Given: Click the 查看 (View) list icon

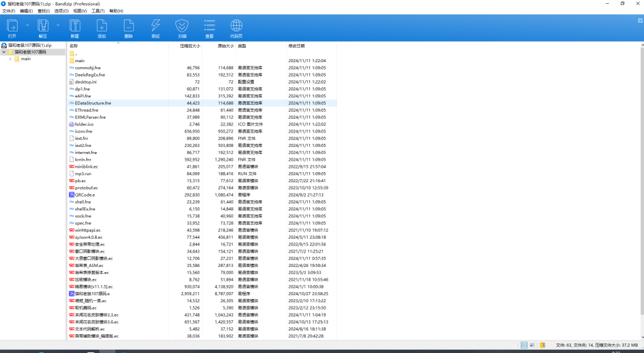Looking at the screenshot, I should [209, 26].
